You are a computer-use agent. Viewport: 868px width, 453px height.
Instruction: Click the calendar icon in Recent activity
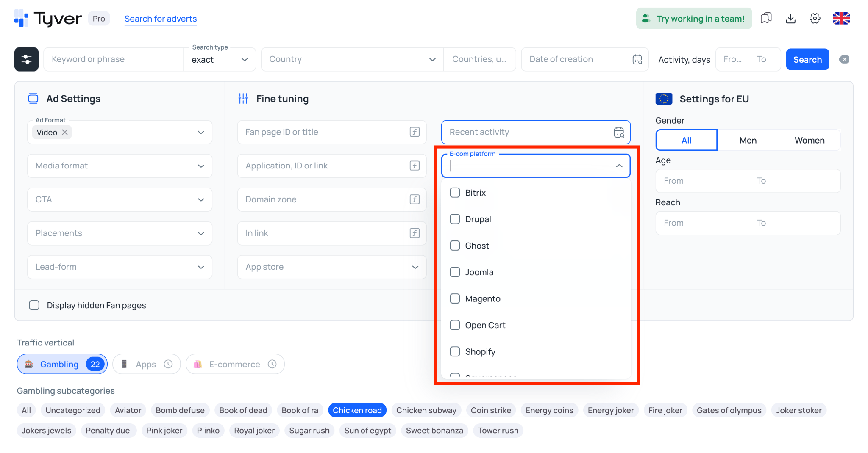[x=619, y=132]
